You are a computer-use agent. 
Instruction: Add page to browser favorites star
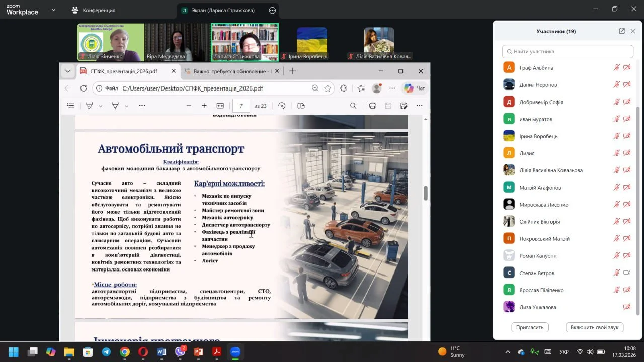(328, 88)
